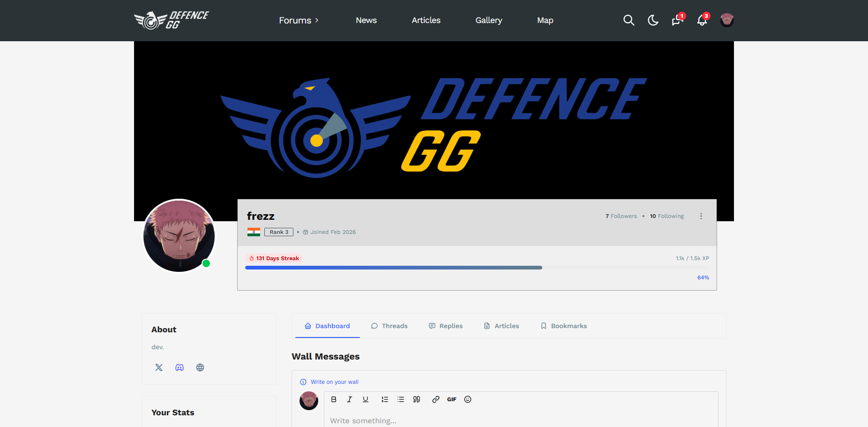The height and width of the screenshot is (427, 868).
Task: Insert blockquote
Action: [x=417, y=399]
